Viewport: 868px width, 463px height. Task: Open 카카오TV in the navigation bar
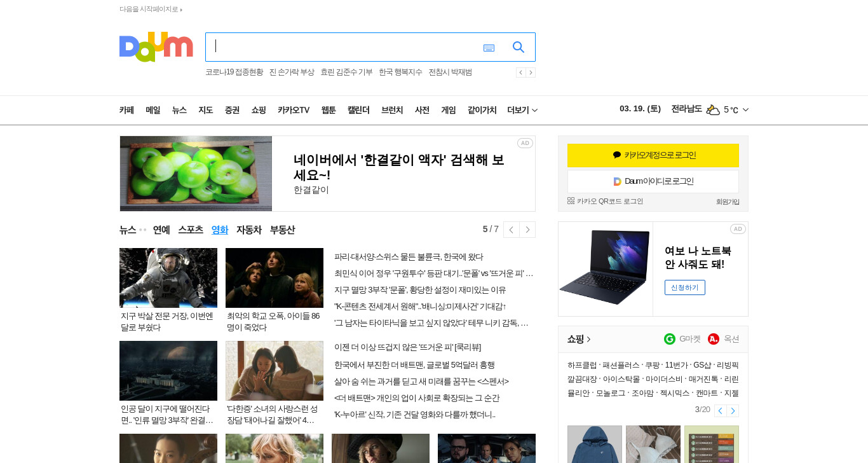coord(294,110)
